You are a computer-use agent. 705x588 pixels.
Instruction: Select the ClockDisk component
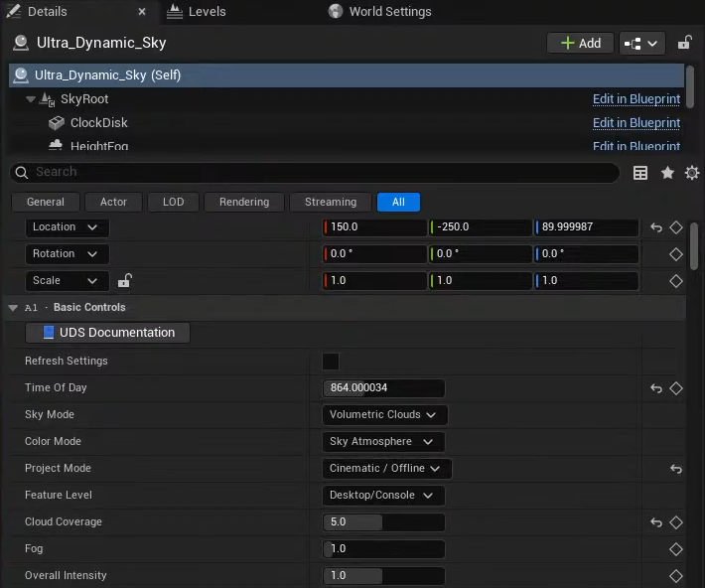click(x=99, y=123)
